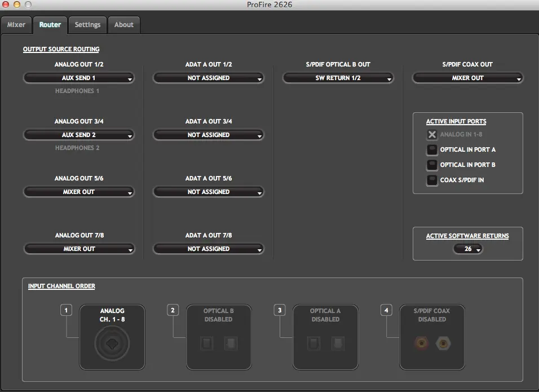Open ADAT A Out 1/2 dropdown
This screenshot has width=539, height=392.
coord(208,78)
